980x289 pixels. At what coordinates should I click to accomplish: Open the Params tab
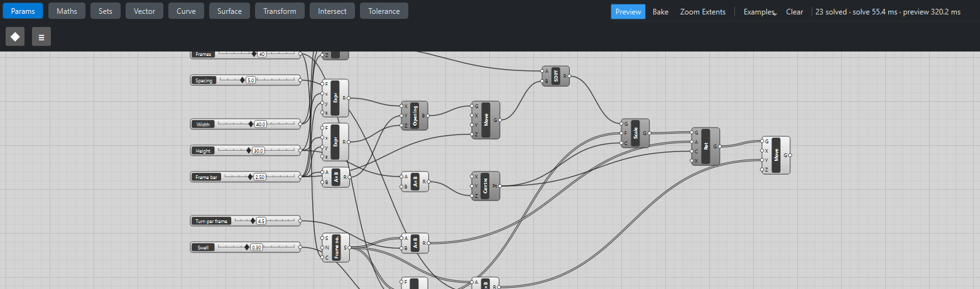pyautogui.click(x=23, y=11)
